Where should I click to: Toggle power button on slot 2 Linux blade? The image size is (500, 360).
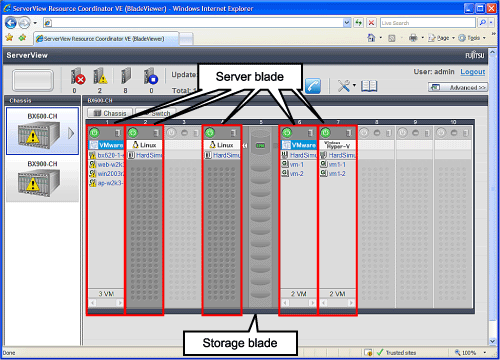point(133,133)
